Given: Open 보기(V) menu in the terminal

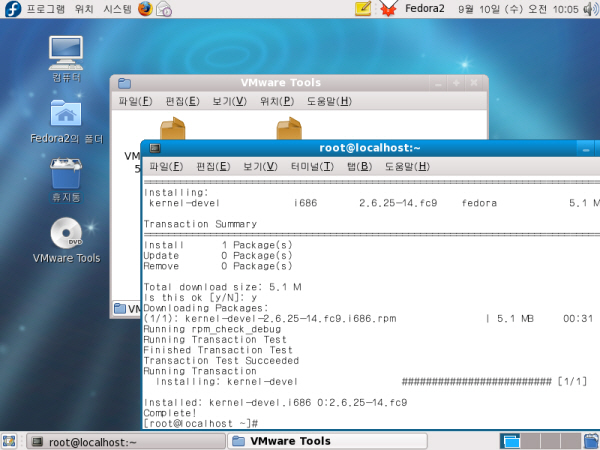Looking at the screenshot, I should tap(260, 166).
